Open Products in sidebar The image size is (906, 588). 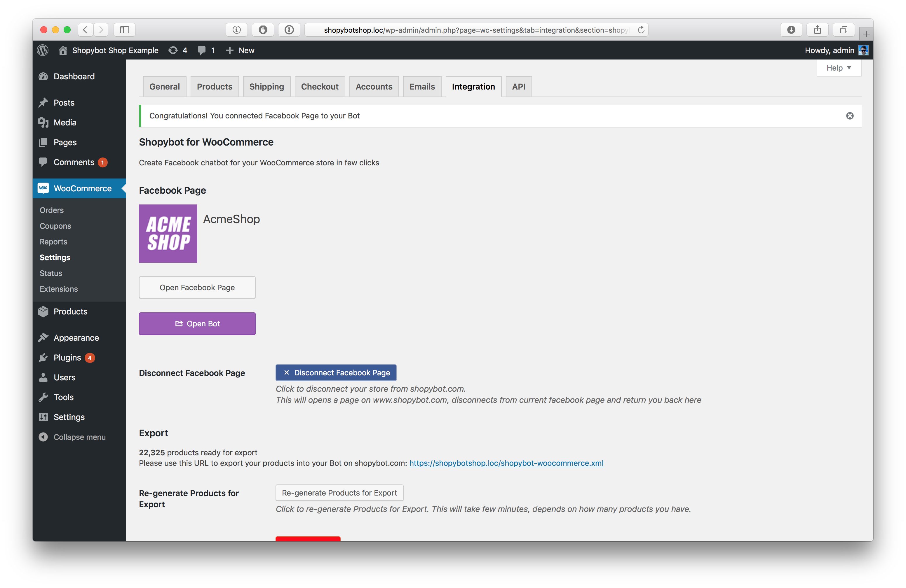pos(79,311)
